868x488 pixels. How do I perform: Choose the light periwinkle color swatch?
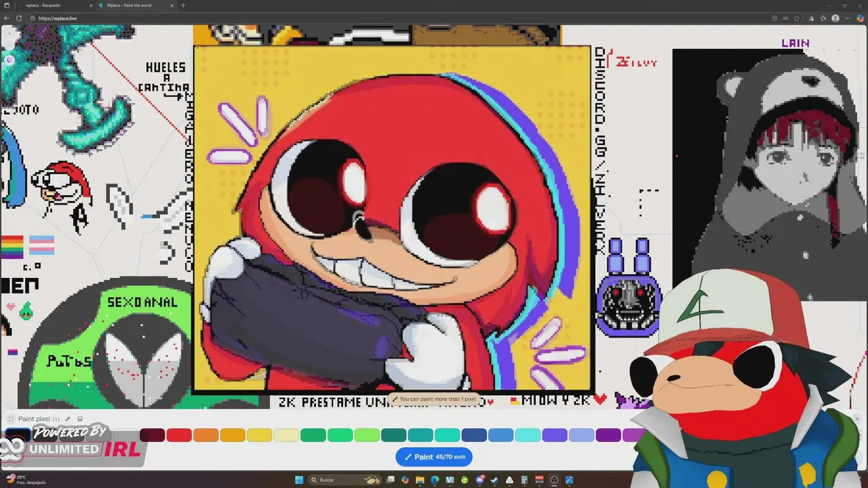click(x=581, y=435)
